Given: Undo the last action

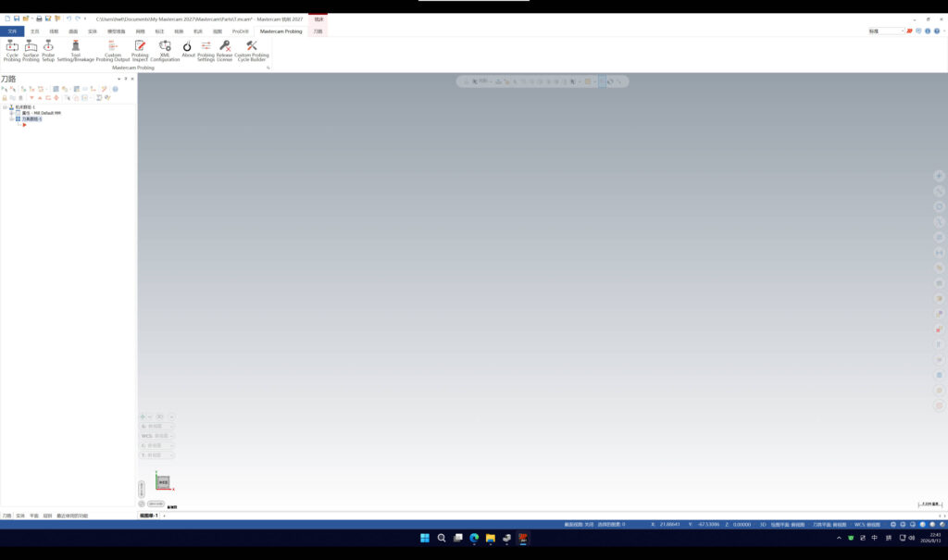Looking at the screenshot, I should pyautogui.click(x=69, y=19).
